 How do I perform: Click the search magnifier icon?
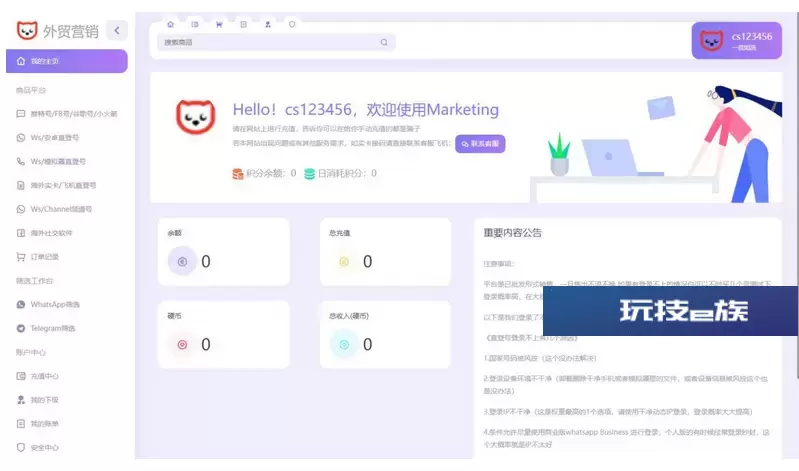384,42
